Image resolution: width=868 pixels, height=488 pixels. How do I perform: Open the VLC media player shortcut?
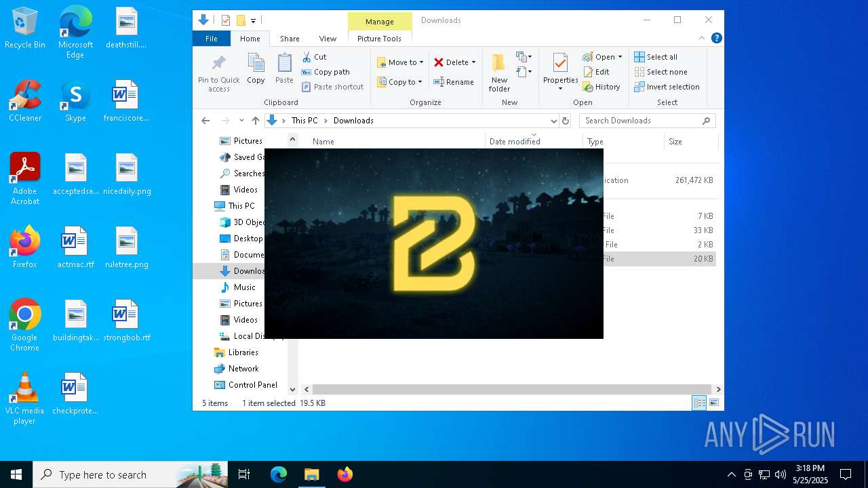click(x=25, y=399)
